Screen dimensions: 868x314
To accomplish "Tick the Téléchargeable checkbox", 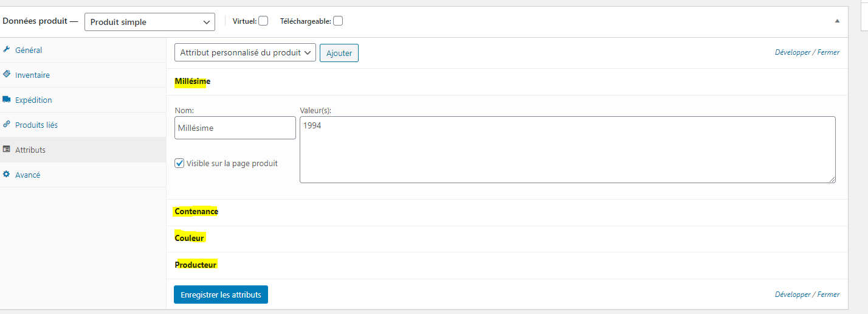I will (338, 21).
